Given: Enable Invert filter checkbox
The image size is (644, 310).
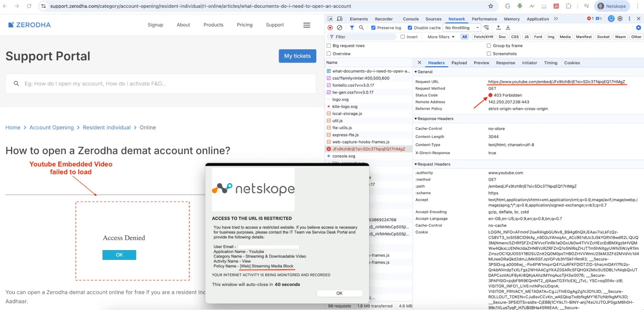Looking at the screenshot, I should click(x=403, y=37).
